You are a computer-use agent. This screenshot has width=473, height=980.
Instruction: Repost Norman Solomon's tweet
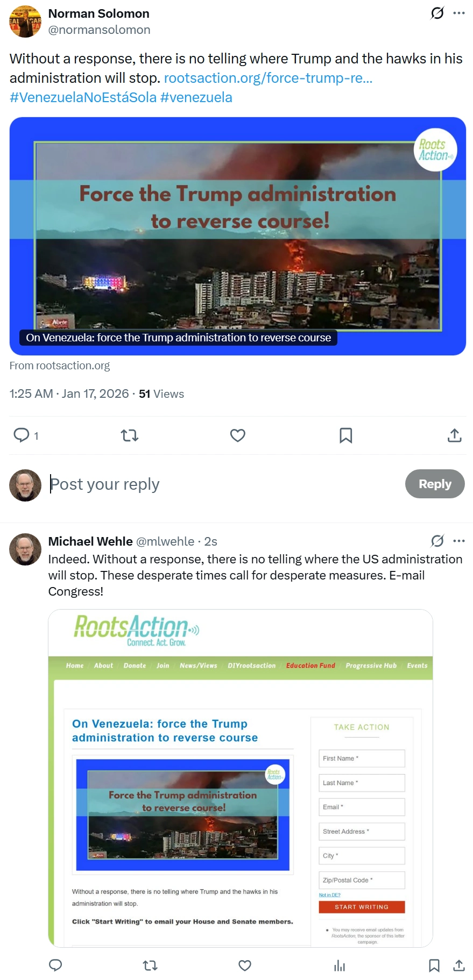pyautogui.click(x=130, y=435)
